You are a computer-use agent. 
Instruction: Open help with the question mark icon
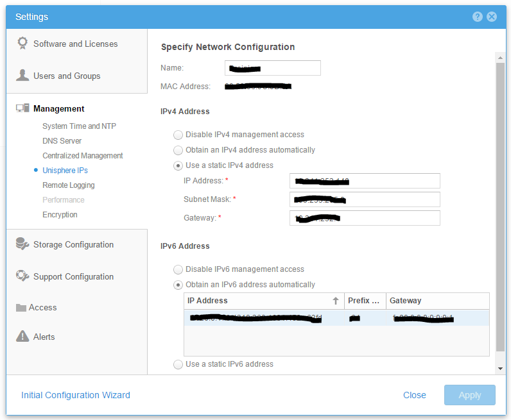[x=478, y=17]
